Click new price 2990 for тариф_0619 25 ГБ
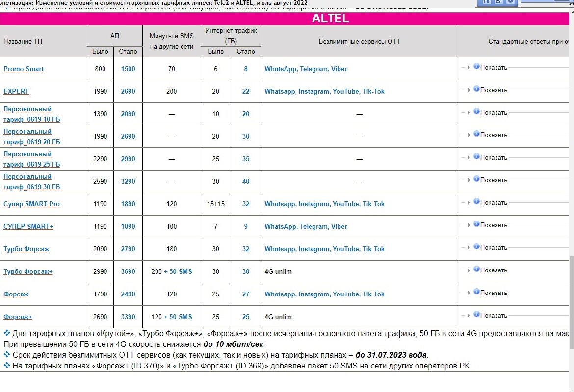This screenshot has width=574, height=392. (x=128, y=159)
